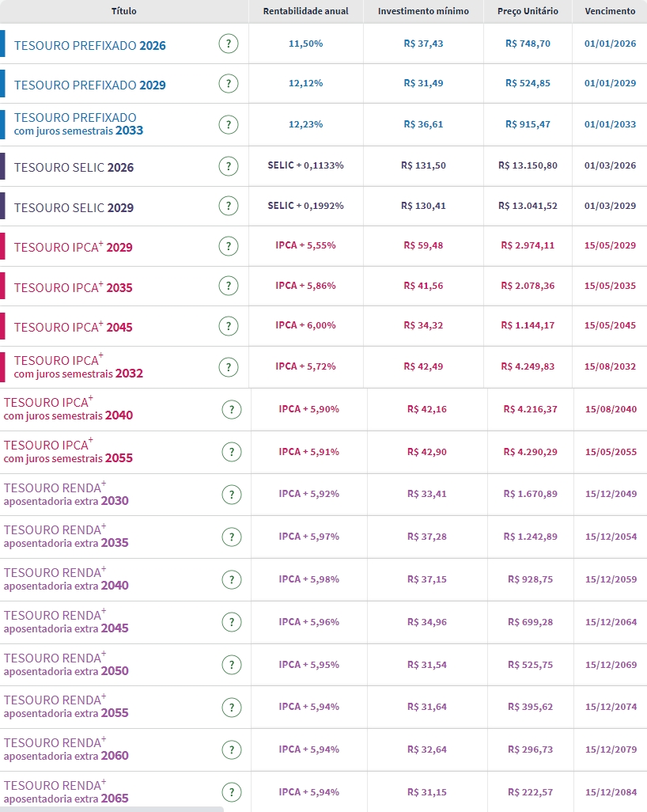Click help icon for Tesouro Prefixado 2026
This screenshot has width=647, height=812.
(229, 44)
